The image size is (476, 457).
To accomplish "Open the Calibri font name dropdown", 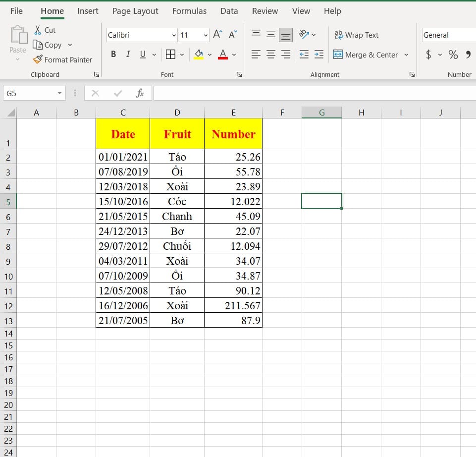I will [x=174, y=35].
